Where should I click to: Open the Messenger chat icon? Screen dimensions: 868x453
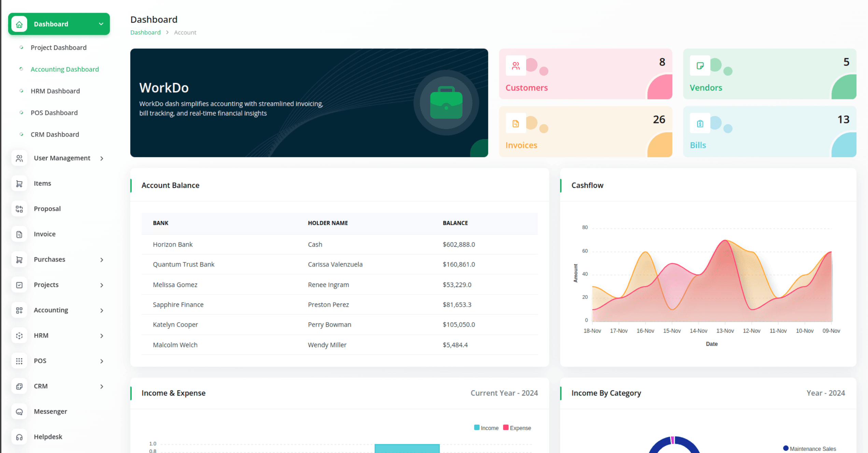coord(19,411)
